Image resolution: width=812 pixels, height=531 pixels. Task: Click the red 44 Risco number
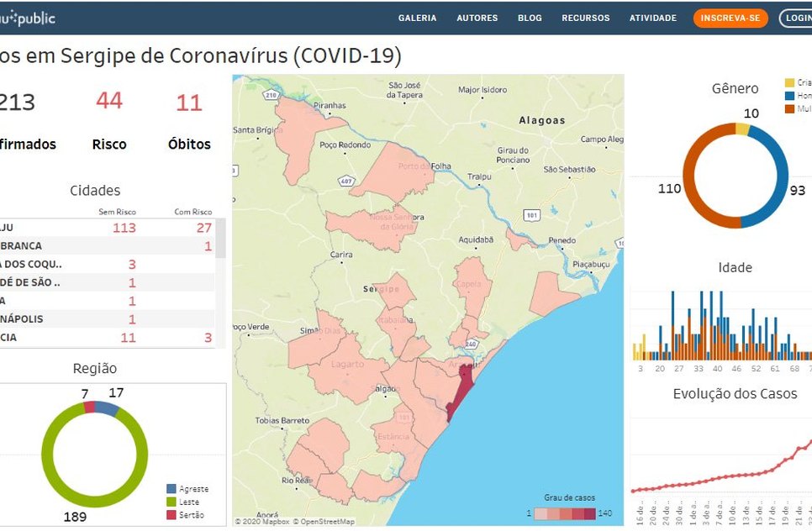108,101
